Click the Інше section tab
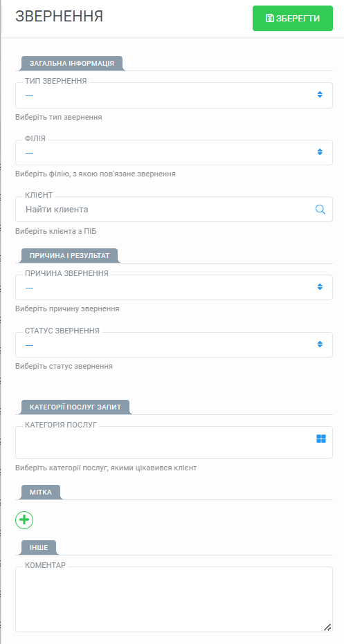 pos(38,547)
